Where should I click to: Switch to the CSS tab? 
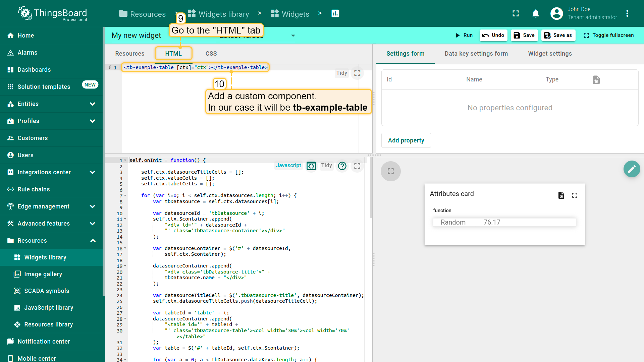[x=211, y=54]
